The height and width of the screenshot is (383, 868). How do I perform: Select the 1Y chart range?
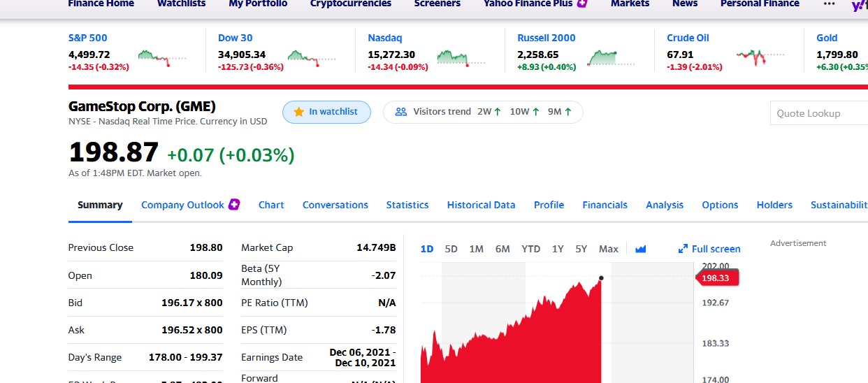pos(558,249)
